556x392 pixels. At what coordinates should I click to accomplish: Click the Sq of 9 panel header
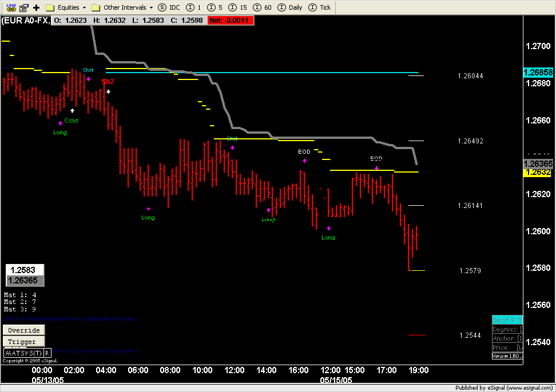[x=507, y=320]
